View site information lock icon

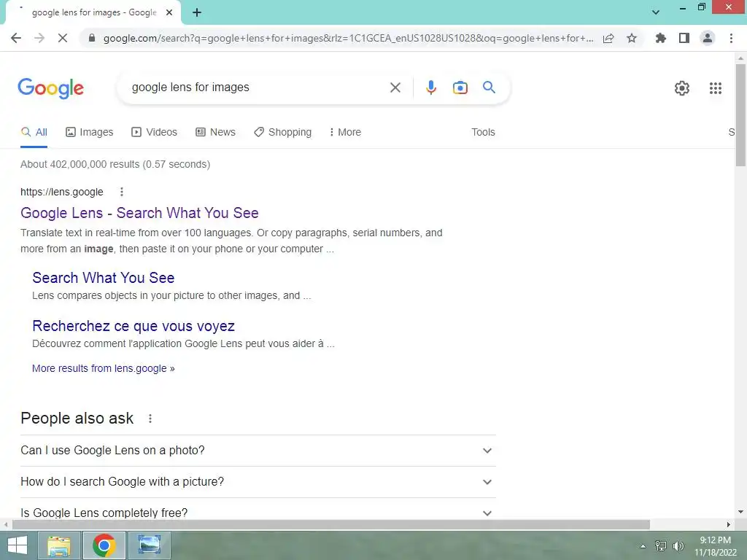tap(92, 38)
